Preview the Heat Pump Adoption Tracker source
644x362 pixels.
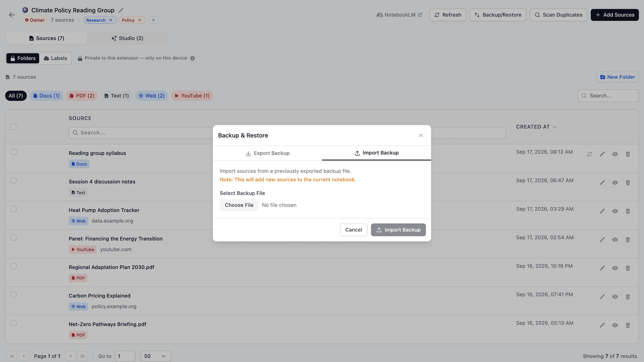[x=615, y=211]
